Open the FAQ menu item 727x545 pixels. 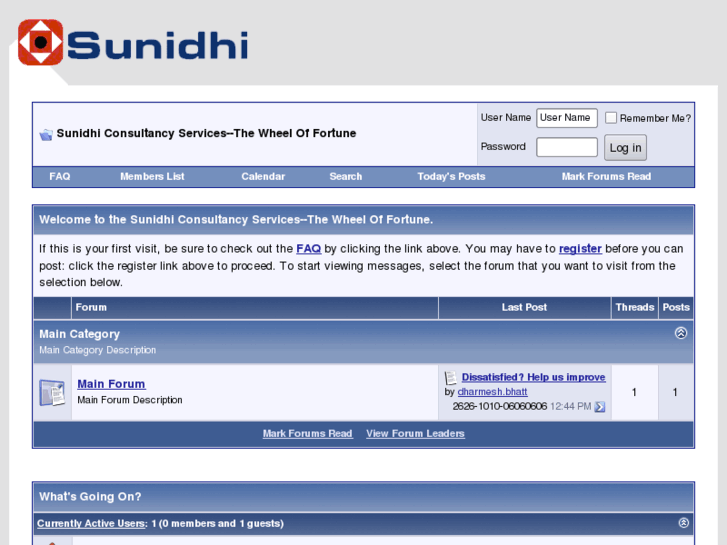pyautogui.click(x=60, y=176)
